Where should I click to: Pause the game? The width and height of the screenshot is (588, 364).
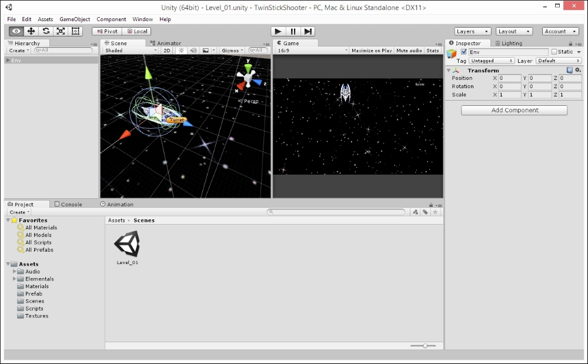[x=293, y=32]
